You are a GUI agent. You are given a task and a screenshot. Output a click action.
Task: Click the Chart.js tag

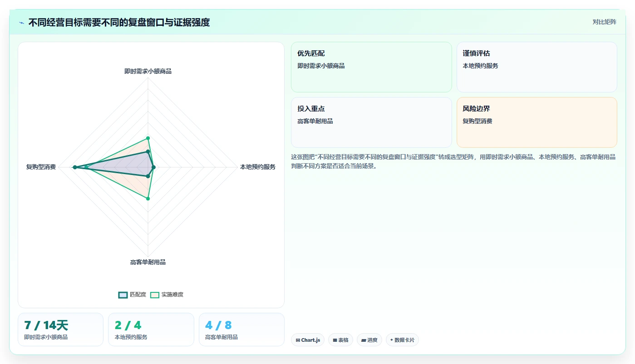click(308, 340)
